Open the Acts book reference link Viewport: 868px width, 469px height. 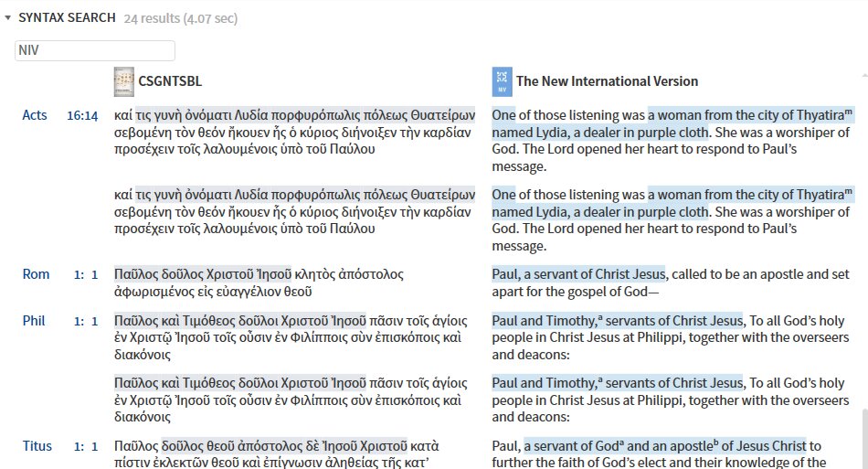[35, 115]
